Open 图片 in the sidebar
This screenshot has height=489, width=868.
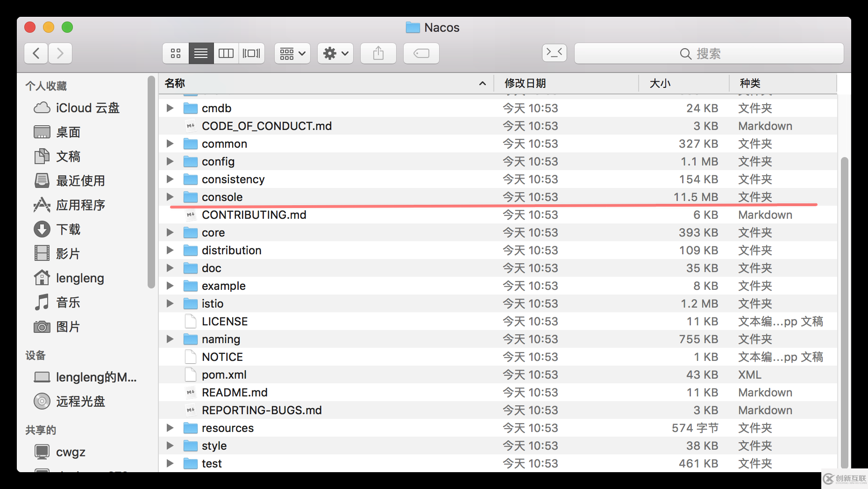coord(57,327)
